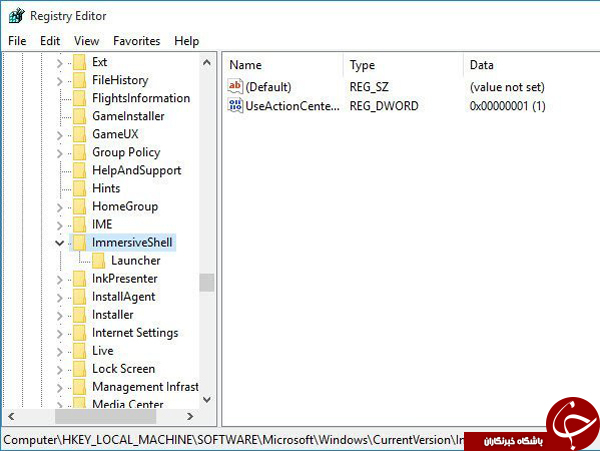
Task: Select the (Default) value name
Action: 268,87
